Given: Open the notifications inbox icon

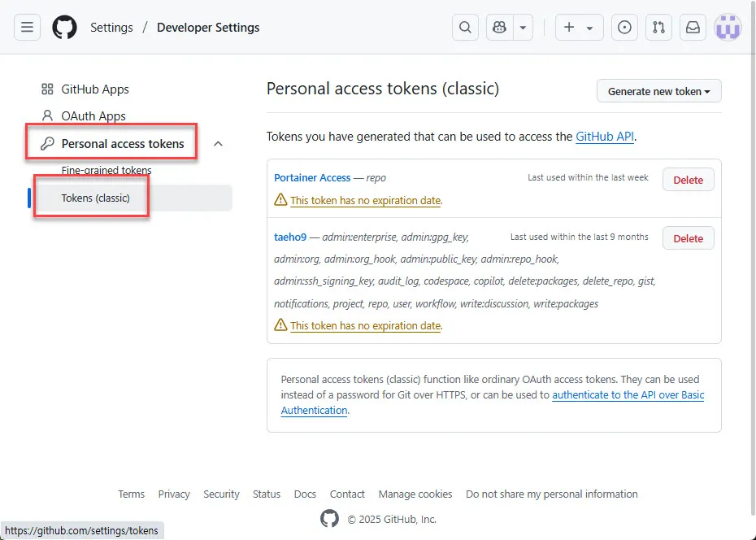Looking at the screenshot, I should 693,27.
